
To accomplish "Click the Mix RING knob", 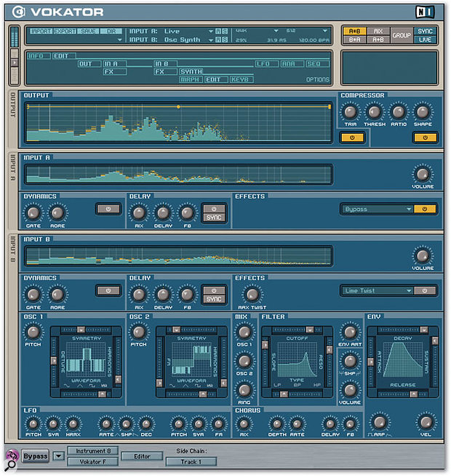I will click(x=244, y=390).
